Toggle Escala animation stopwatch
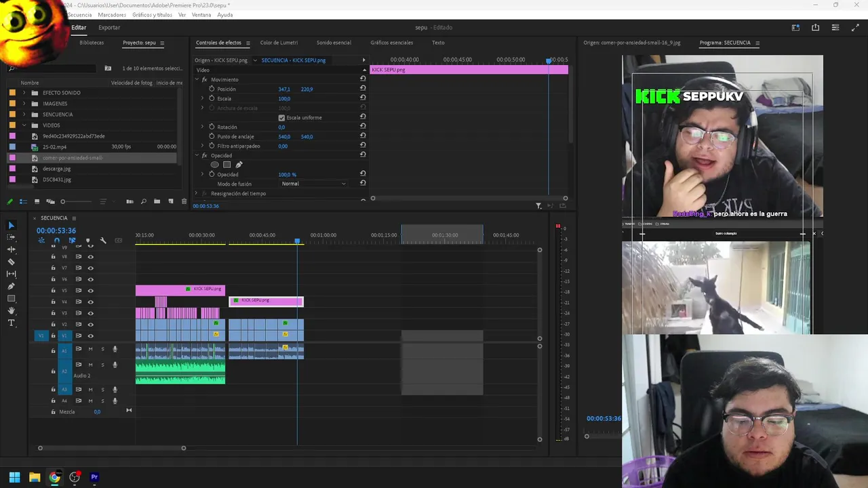Screen dimensions: 868x488 click(212, 98)
